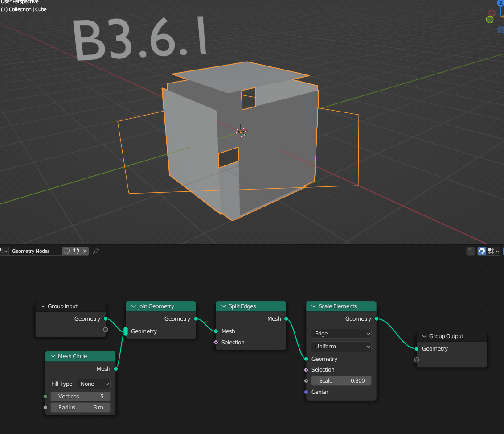This screenshot has width=504, height=434.
Task: Collapse the Split Edges node
Action: coord(223,306)
